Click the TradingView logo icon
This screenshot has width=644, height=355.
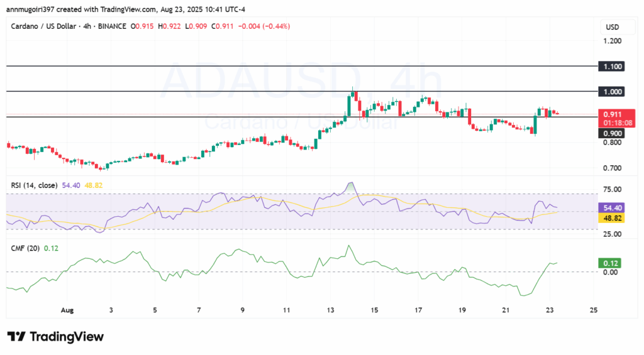[16, 337]
